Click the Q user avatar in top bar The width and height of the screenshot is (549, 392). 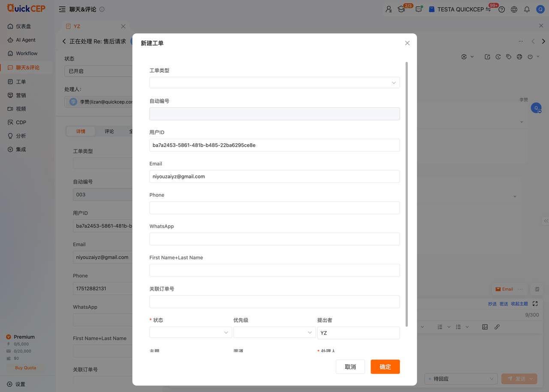540,9
